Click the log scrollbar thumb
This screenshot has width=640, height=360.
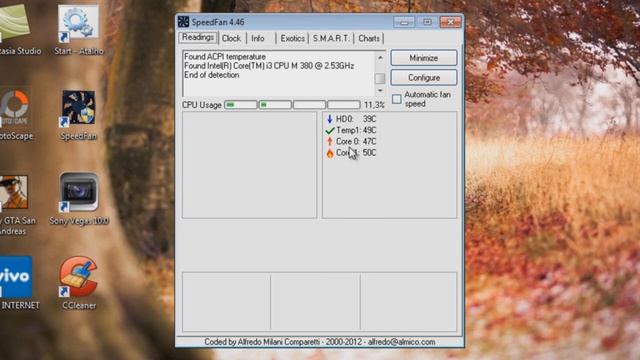point(380,78)
